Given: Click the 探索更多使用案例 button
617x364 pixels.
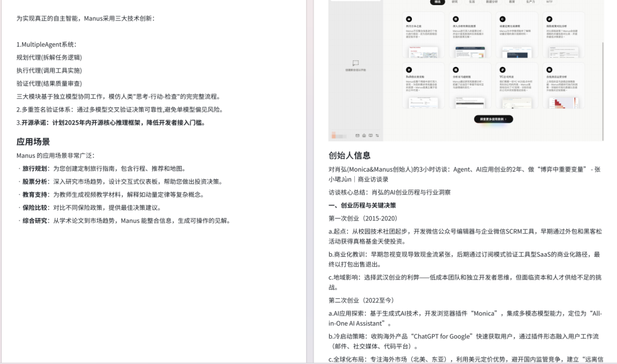Looking at the screenshot, I should click(x=493, y=119).
